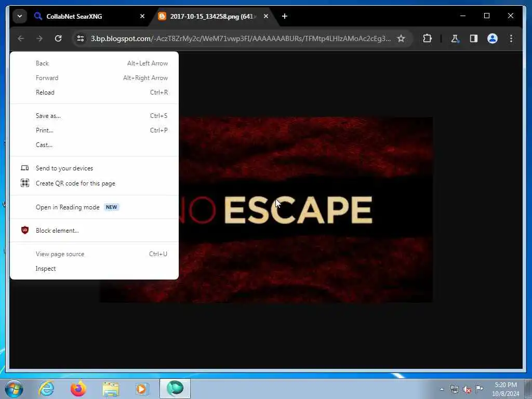Switch to the CollabNet SearXNG tab
This screenshot has height=399, width=532.
[89, 16]
